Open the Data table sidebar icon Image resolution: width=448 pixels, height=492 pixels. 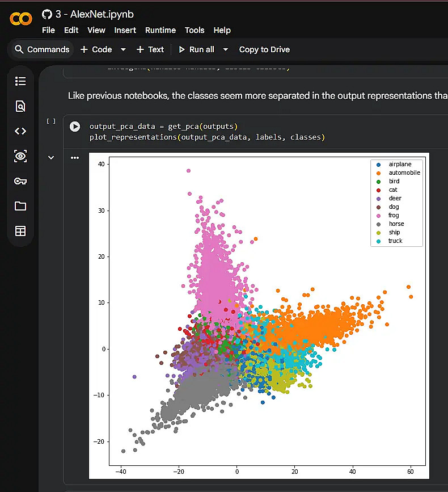coord(20,231)
